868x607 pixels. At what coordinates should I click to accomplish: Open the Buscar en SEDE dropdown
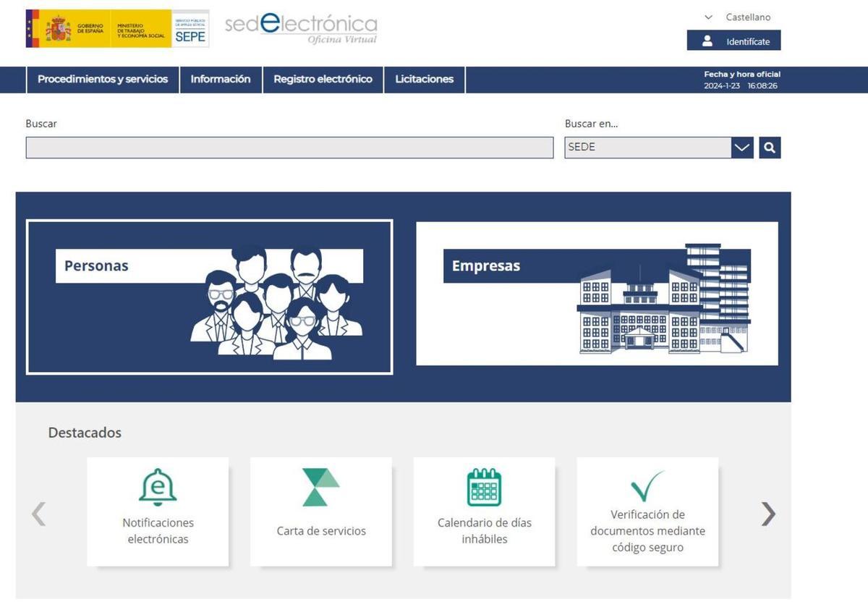(741, 147)
